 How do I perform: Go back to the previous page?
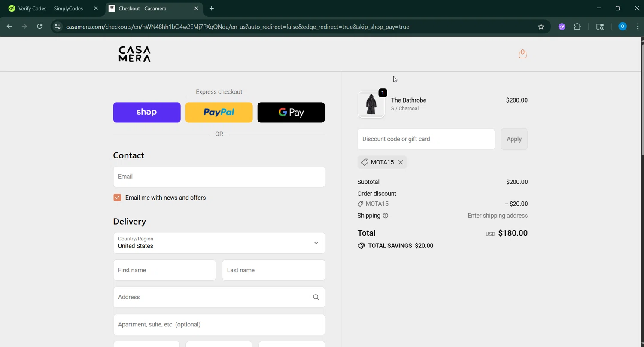click(9, 27)
